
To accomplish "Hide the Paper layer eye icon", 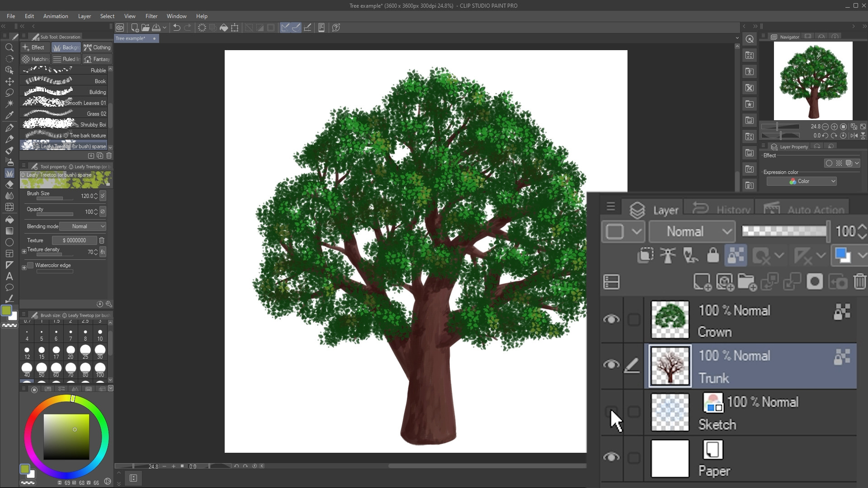I will [611, 457].
